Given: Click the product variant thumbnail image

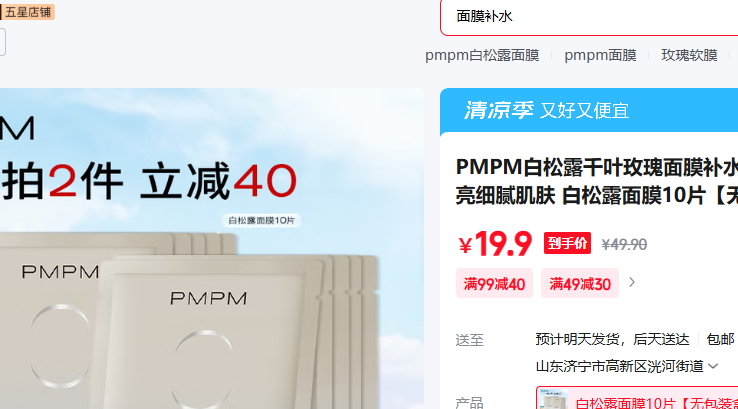Looking at the screenshot, I should (x=554, y=399).
